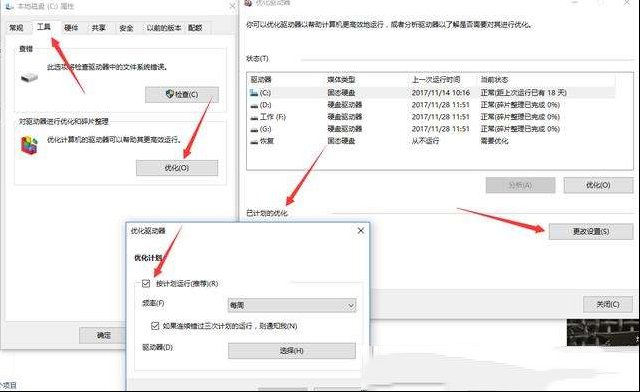Click the colorful defragment blocks icon

coord(29,145)
